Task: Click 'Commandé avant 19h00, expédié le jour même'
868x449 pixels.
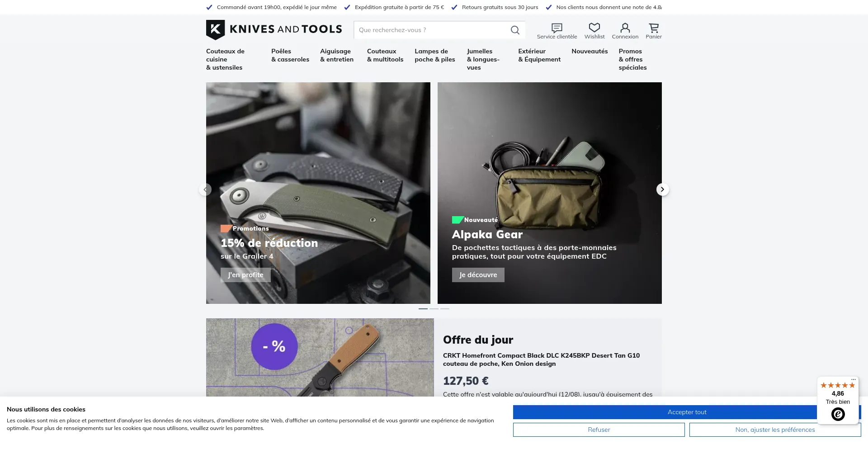Action: coord(277,7)
